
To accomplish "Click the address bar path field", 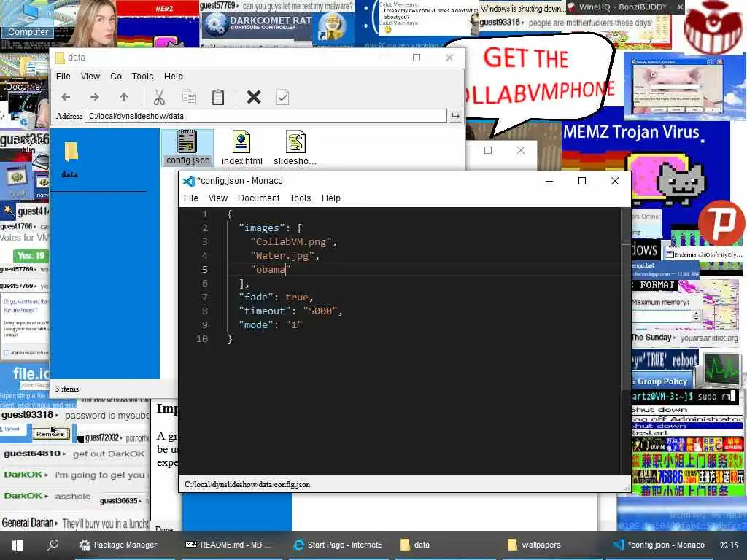I will (266, 116).
